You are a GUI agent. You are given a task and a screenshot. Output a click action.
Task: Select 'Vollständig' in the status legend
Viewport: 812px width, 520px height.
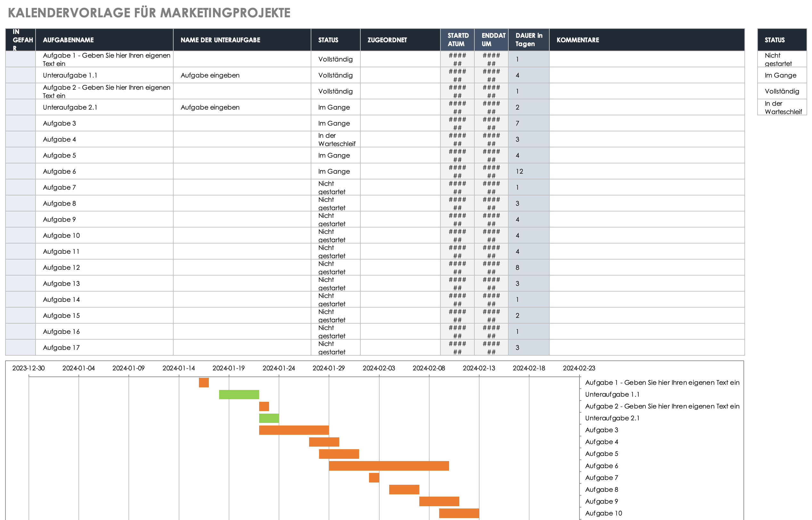coord(782,91)
